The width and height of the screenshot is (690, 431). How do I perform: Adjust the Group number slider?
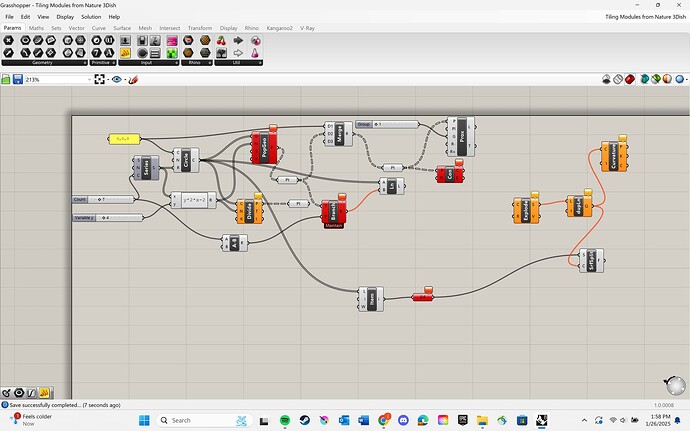387,125
